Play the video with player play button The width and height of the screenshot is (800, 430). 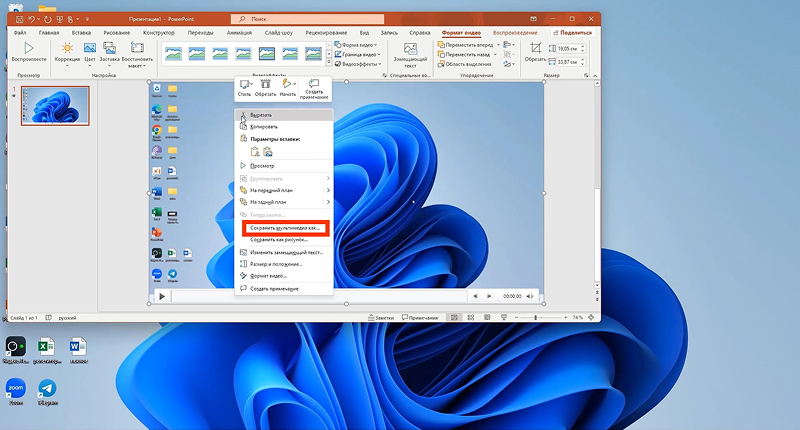coord(162,296)
